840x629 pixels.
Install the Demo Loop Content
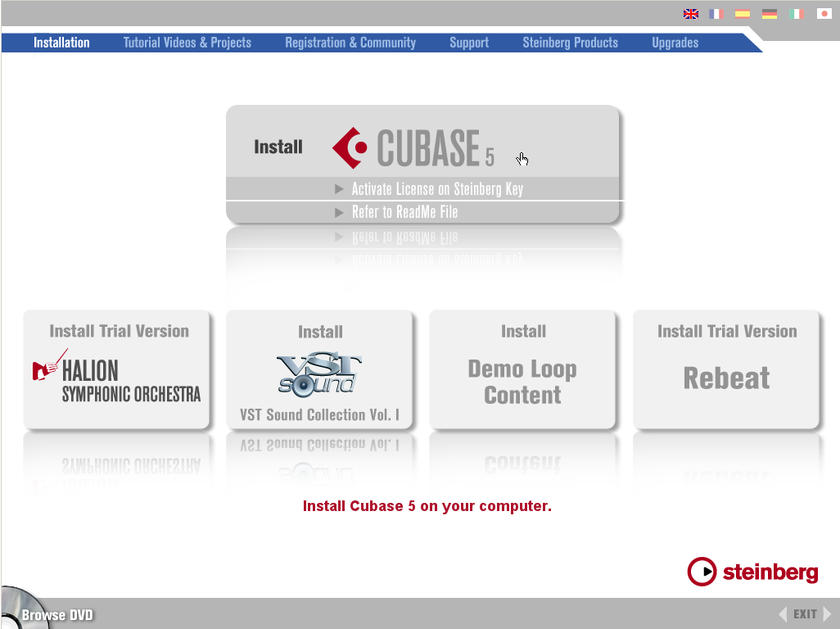pos(523,369)
